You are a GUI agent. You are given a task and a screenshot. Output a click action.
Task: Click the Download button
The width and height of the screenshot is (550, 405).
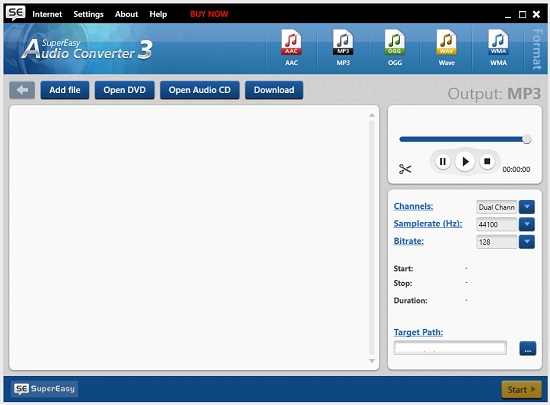click(274, 90)
